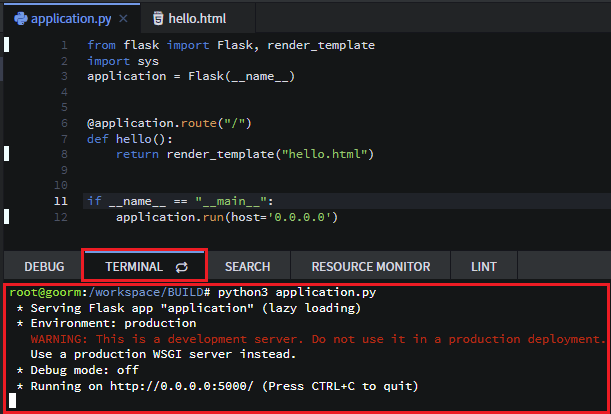Switch to the RESOURCE MONITOR tab

point(371,267)
